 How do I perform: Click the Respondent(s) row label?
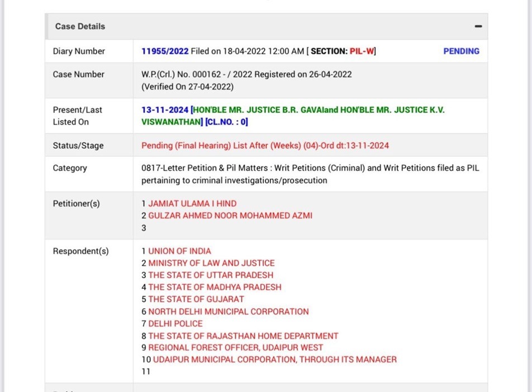[x=80, y=251]
